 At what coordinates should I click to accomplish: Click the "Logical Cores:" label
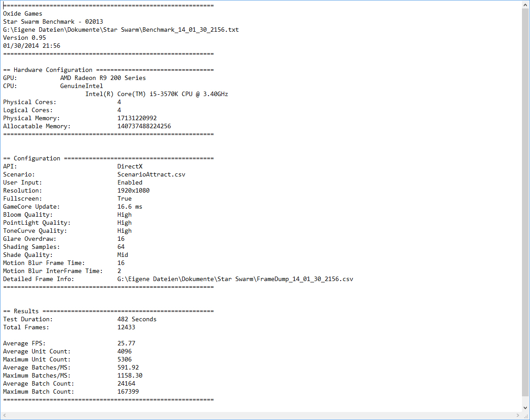point(28,110)
